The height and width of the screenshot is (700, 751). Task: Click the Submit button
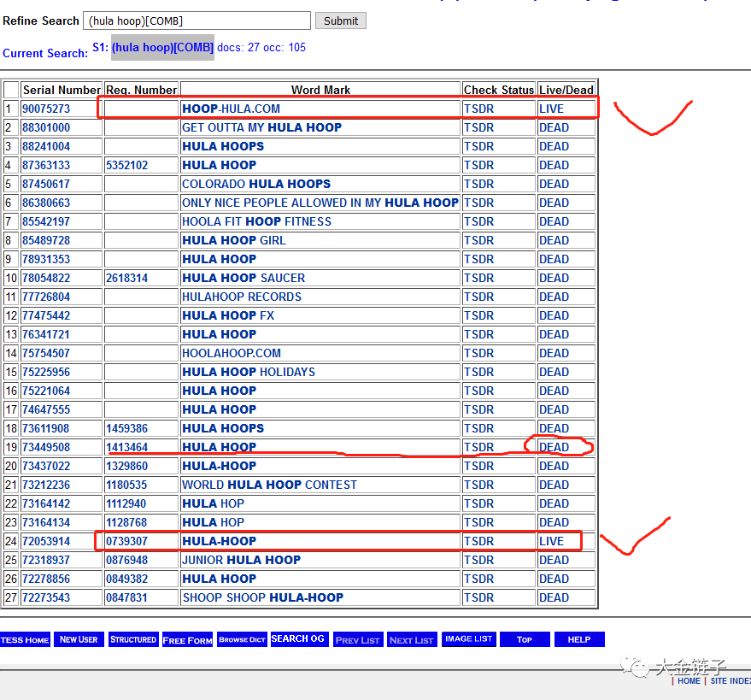click(x=341, y=21)
